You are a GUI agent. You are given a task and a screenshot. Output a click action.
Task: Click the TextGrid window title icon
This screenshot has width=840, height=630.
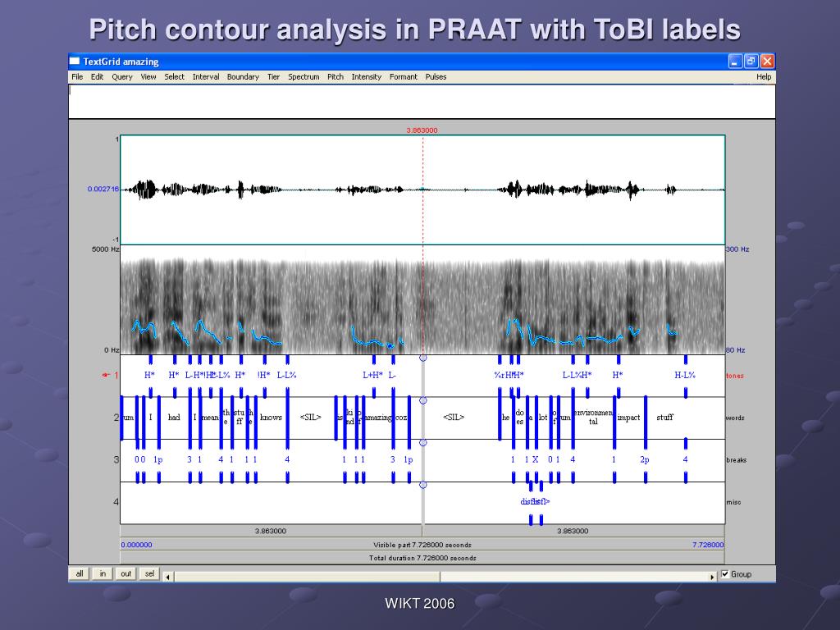pyautogui.click(x=75, y=61)
